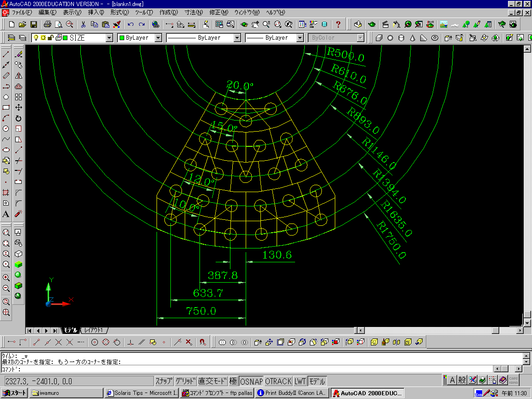Click the Snap to Center osnap icon
532x399 pixels.
95,342
